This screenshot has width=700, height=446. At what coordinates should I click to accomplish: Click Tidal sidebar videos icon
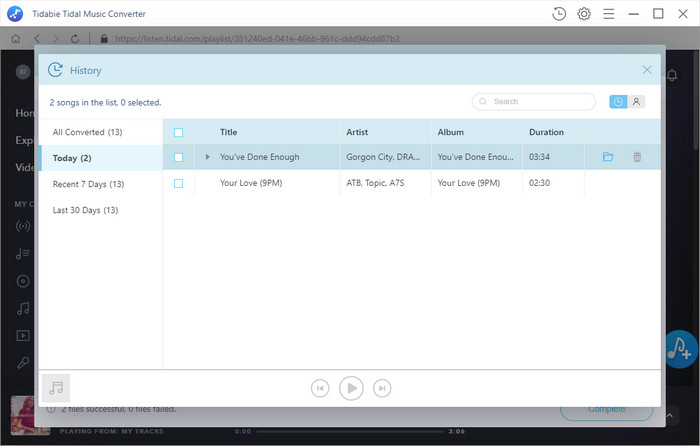point(23,335)
